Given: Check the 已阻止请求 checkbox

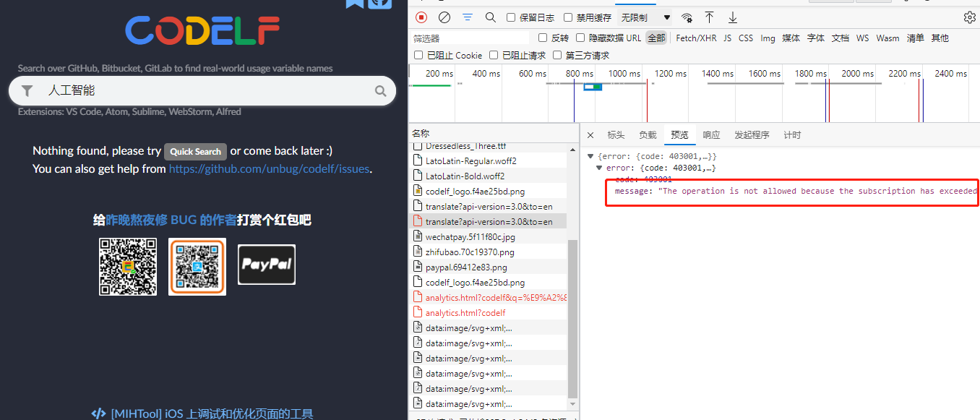Looking at the screenshot, I should coord(494,55).
